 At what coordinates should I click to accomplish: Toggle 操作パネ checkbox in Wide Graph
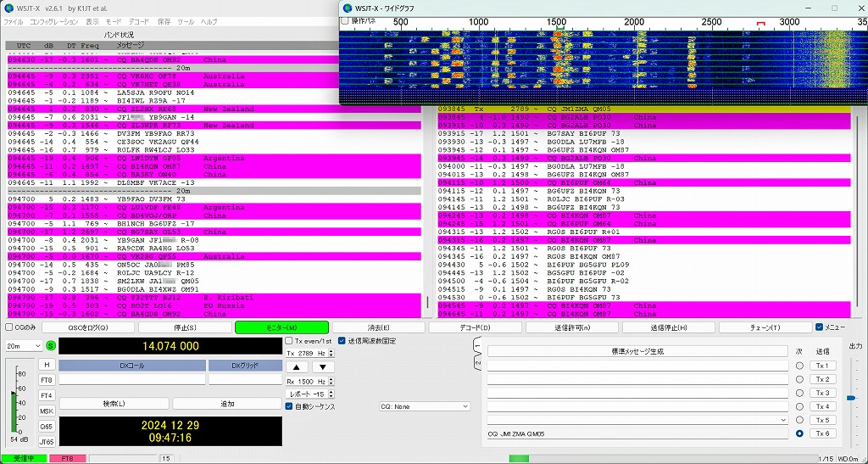point(345,21)
